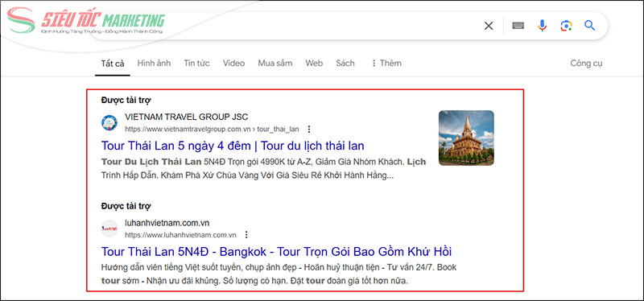
Task: Start voice search with the microphone icon
Action: 542,26
